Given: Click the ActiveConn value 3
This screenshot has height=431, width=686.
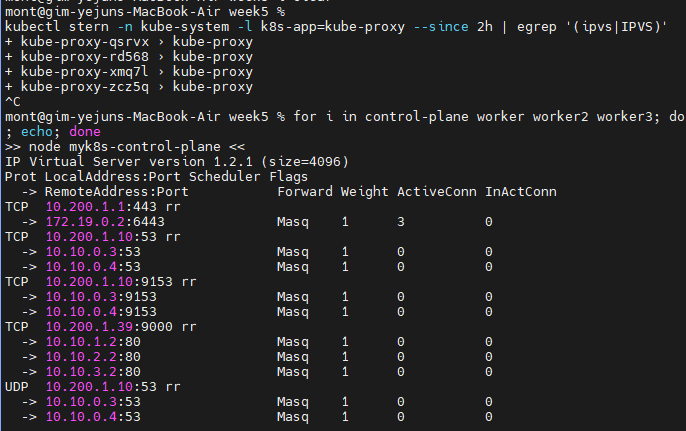Looking at the screenshot, I should tap(400, 222).
